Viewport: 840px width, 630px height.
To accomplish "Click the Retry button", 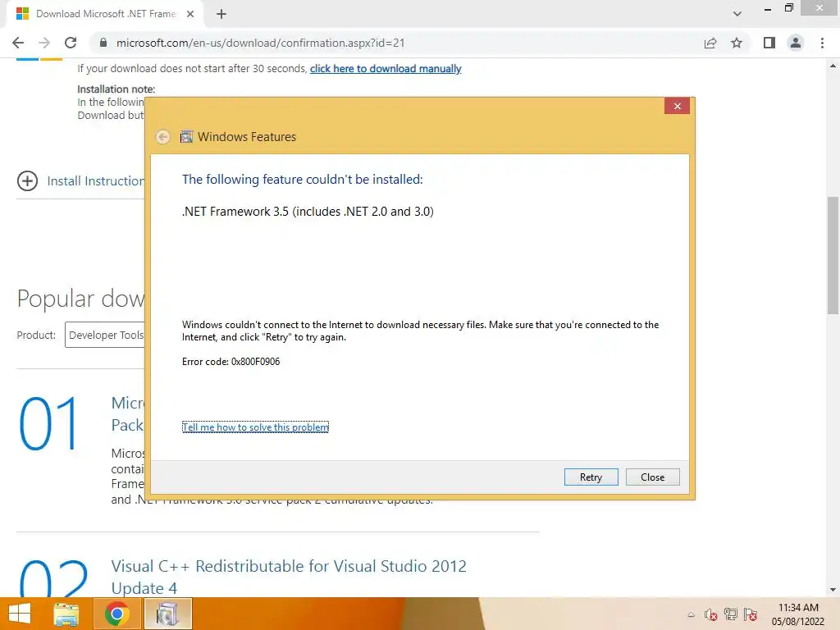I will [x=591, y=477].
